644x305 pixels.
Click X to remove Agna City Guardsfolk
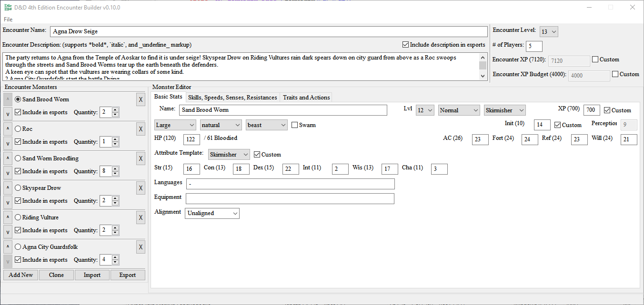pyautogui.click(x=141, y=247)
